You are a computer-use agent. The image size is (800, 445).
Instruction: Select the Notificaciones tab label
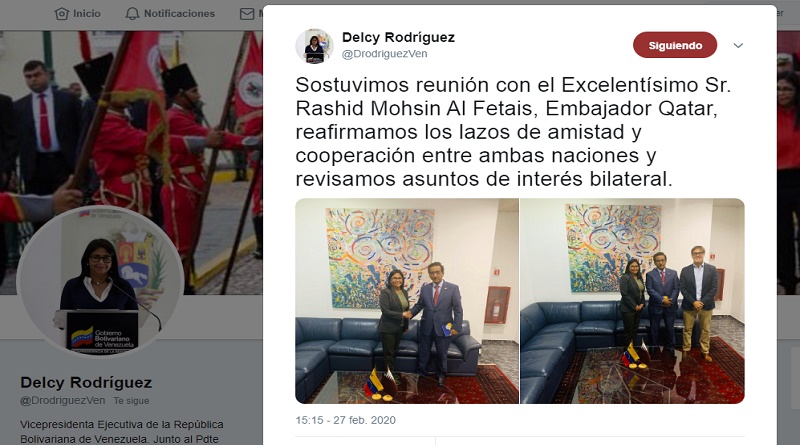point(179,14)
